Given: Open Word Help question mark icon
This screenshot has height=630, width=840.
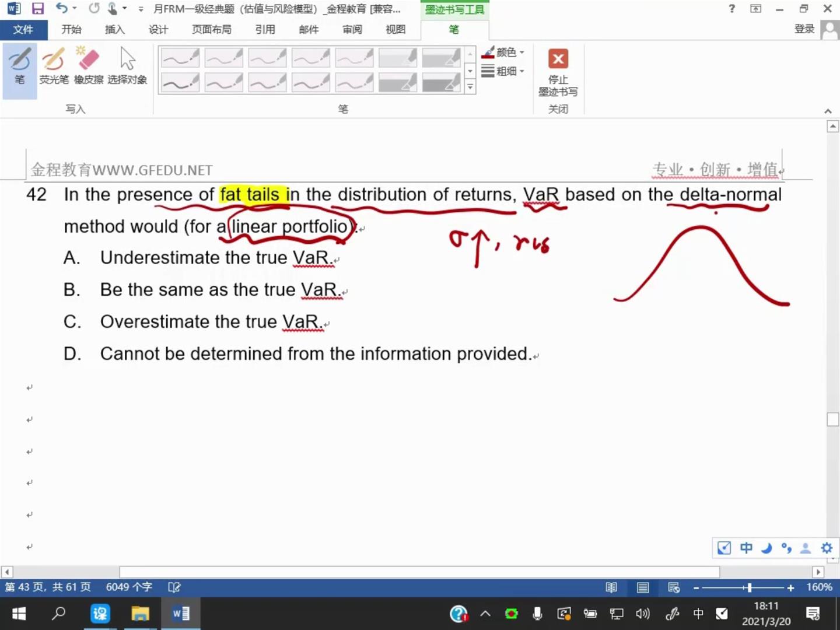Looking at the screenshot, I should coord(731,9).
